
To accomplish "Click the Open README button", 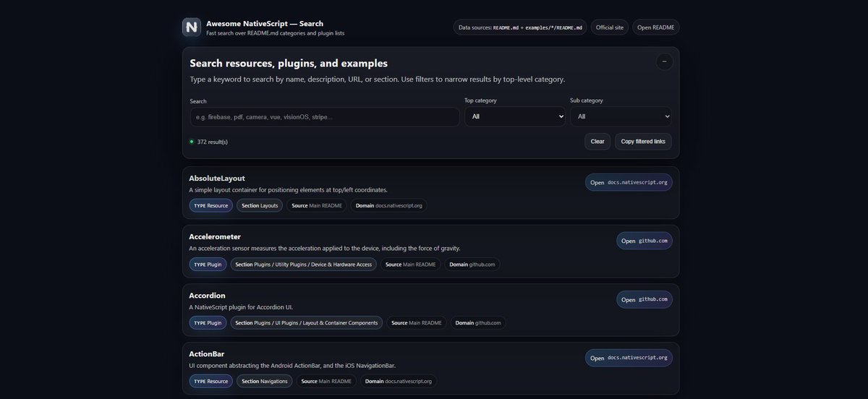I will pyautogui.click(x=656, y=27).
